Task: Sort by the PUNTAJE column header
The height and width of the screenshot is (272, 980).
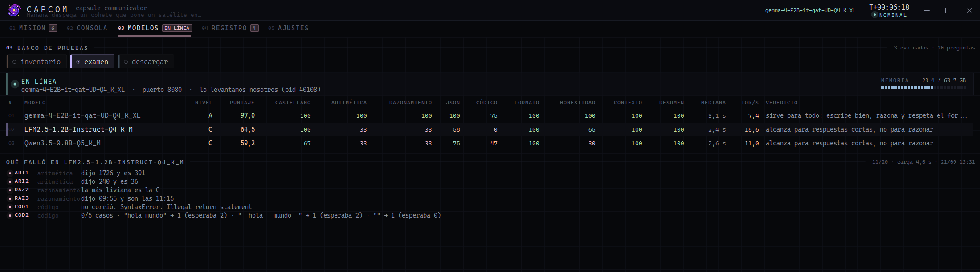Action: pos(242,103)
